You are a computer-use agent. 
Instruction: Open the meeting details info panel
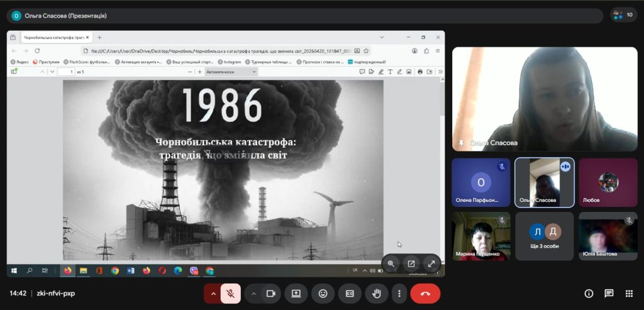pyautogui.click(x=589, y=294)
